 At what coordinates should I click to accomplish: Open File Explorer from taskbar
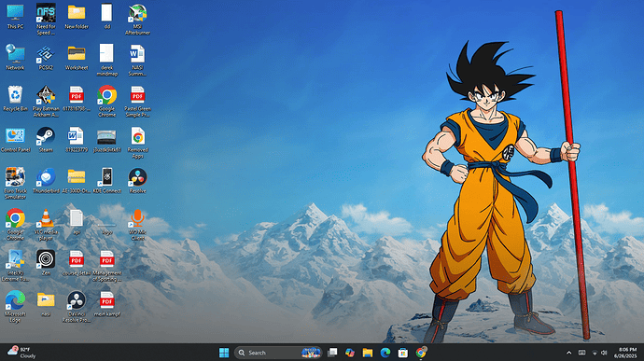[368, 353]
